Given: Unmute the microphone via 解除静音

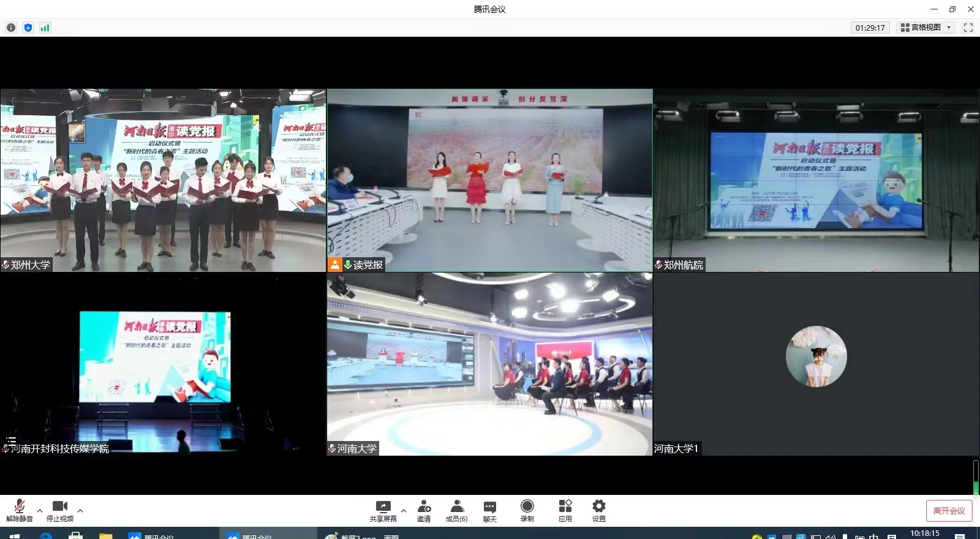Looking at the screenshot, I should (20, 510).
